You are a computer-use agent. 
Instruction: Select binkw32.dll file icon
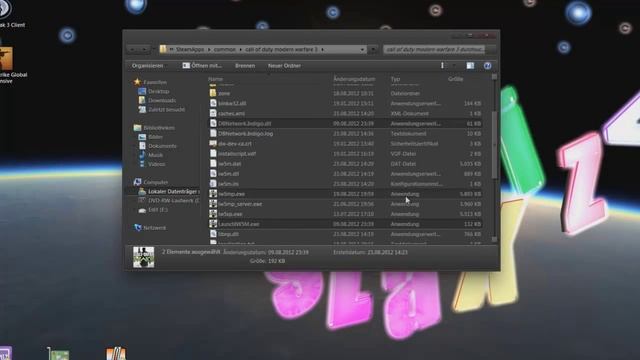coord(213,103)
